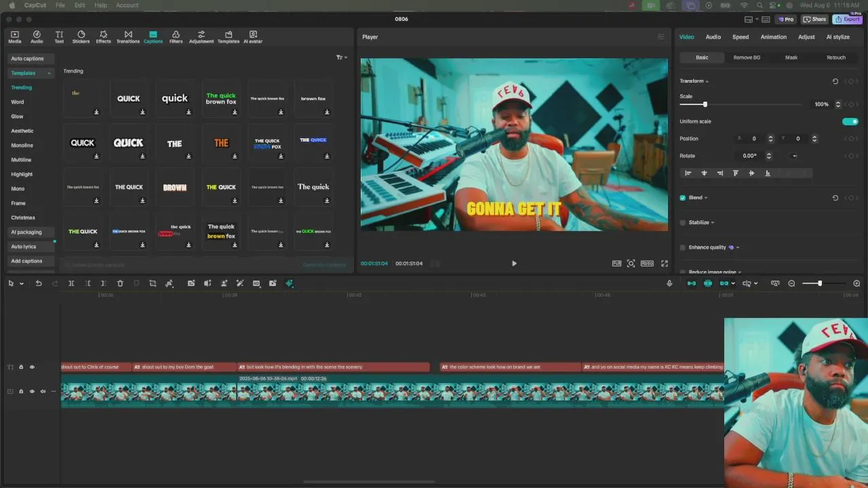This screenshot has height=488, width=868.
Task: Open the AI stylize tab
Action: [837, 37]
